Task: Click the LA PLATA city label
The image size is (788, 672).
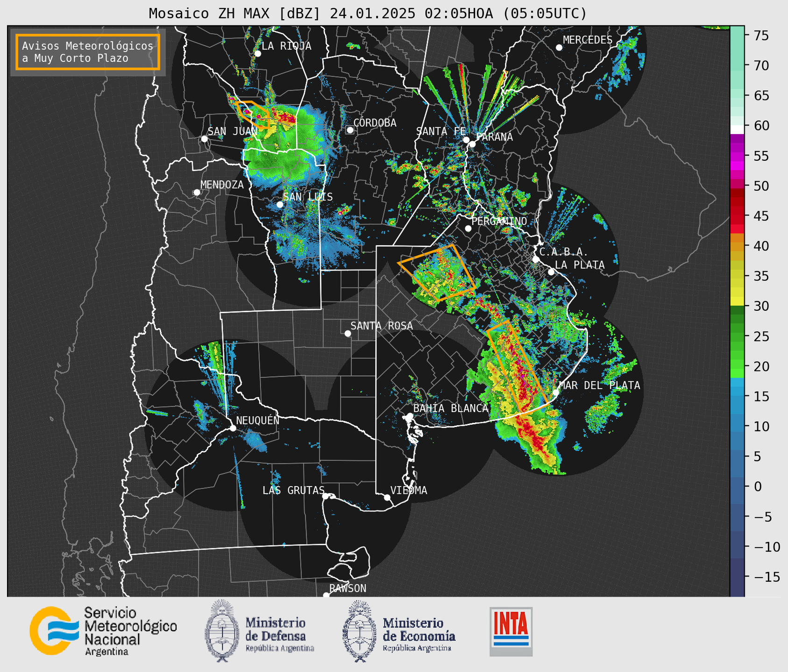Action: click(580, 265)
